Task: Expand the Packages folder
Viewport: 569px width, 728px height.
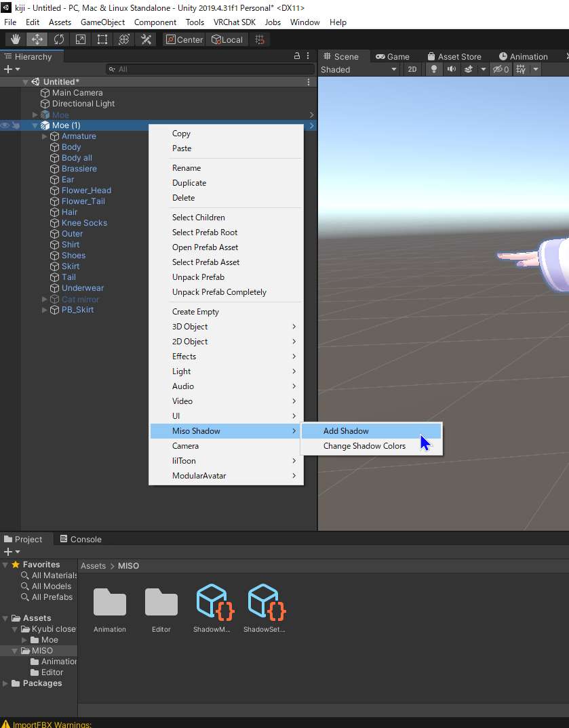Action: point(5,683)
